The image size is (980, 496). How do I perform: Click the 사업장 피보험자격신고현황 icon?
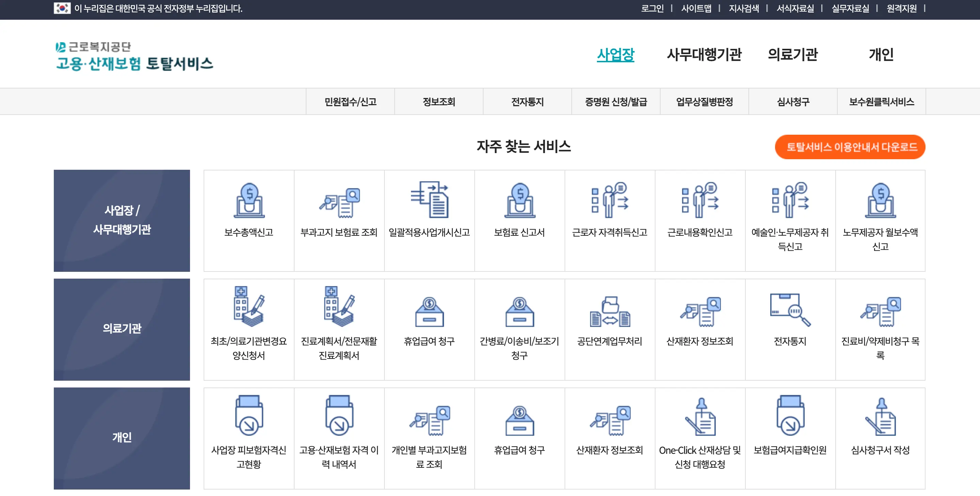[x=249, y=416]
